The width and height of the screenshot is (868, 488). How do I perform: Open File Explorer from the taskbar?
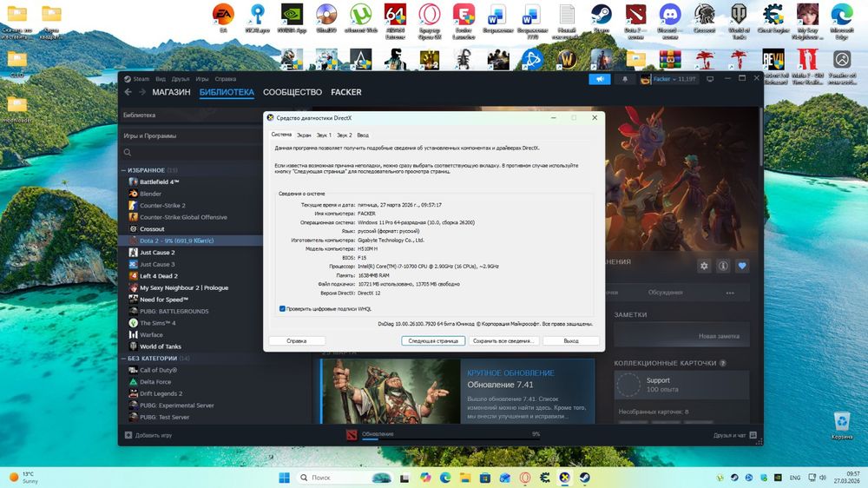tap(465, 478)
